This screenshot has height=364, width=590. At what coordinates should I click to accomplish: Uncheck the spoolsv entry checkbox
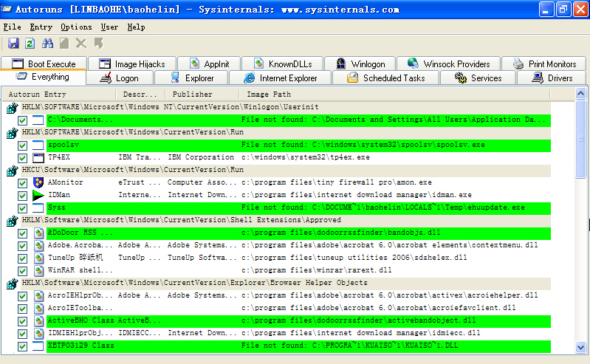23,145
